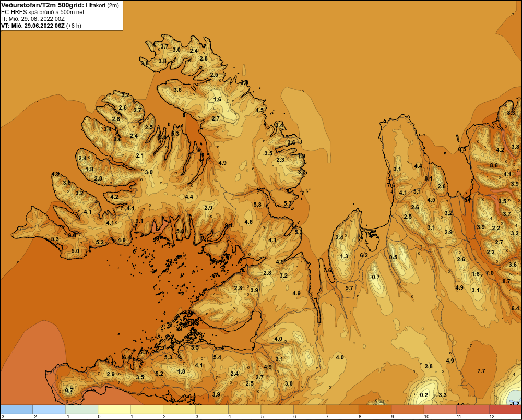Click the 1.3 temperature value on map
This screenshot has height=420, width=522.
tap(344, 256)
